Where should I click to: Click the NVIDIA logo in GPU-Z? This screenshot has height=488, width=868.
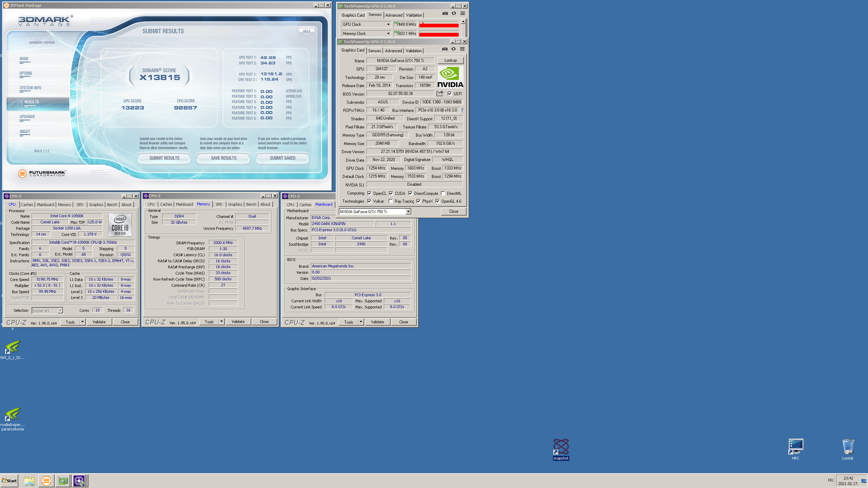click(450, 77)
